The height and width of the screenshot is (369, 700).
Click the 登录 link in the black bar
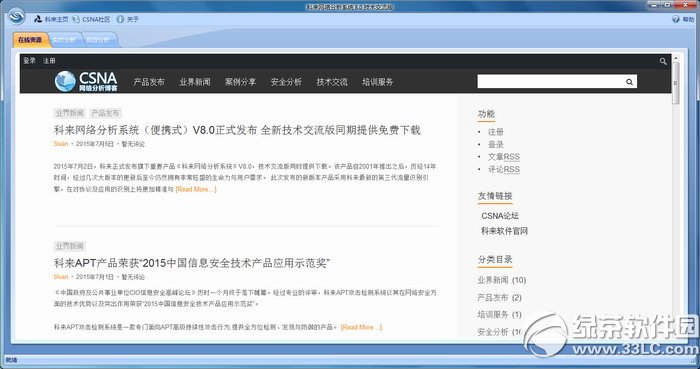pyautogui.click(x=29, y=61)
